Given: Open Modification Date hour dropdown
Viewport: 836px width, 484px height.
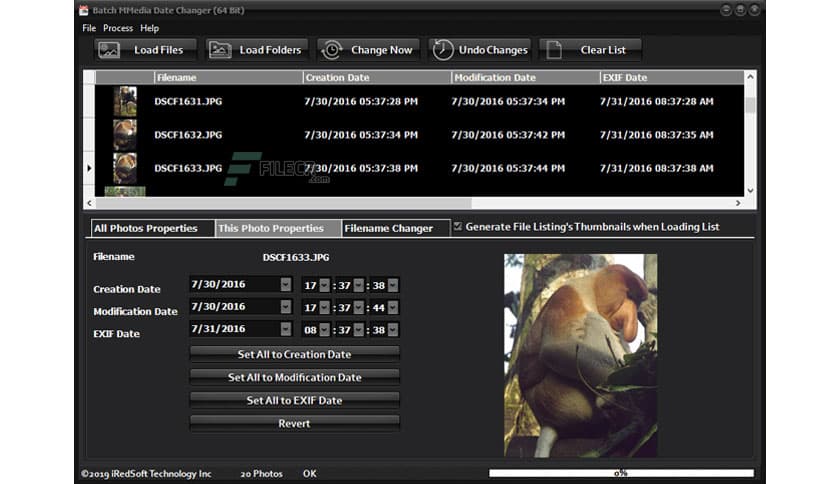Looking at the screenshot, I should 324,308.
